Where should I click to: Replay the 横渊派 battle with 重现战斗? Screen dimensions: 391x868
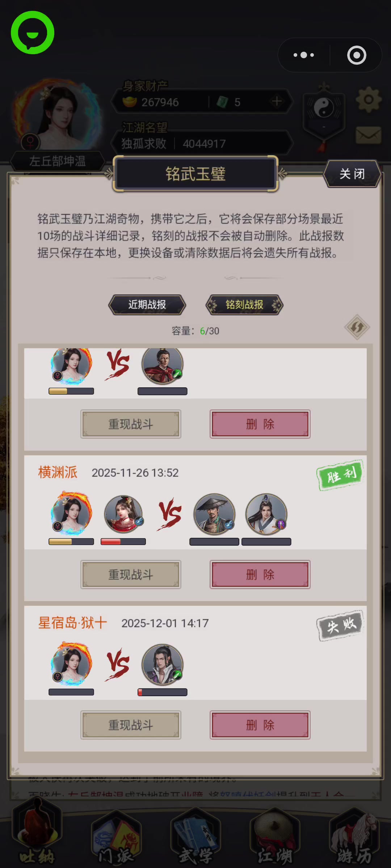(131, 574)
